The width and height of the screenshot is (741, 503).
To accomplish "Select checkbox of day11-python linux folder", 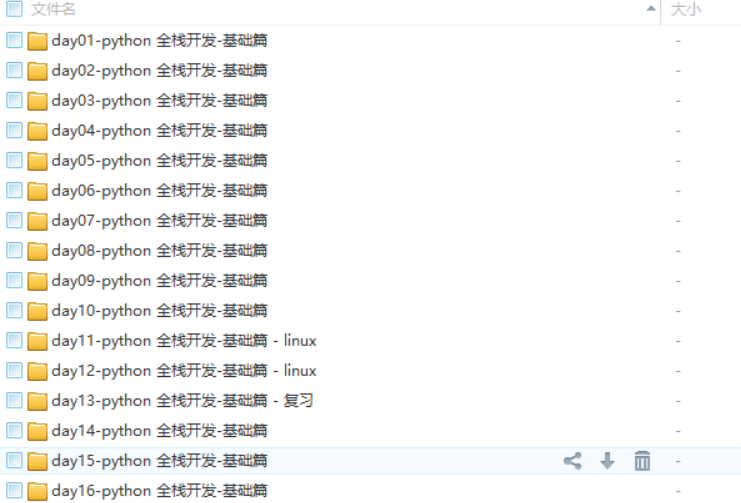I will [x=14, y=340].
